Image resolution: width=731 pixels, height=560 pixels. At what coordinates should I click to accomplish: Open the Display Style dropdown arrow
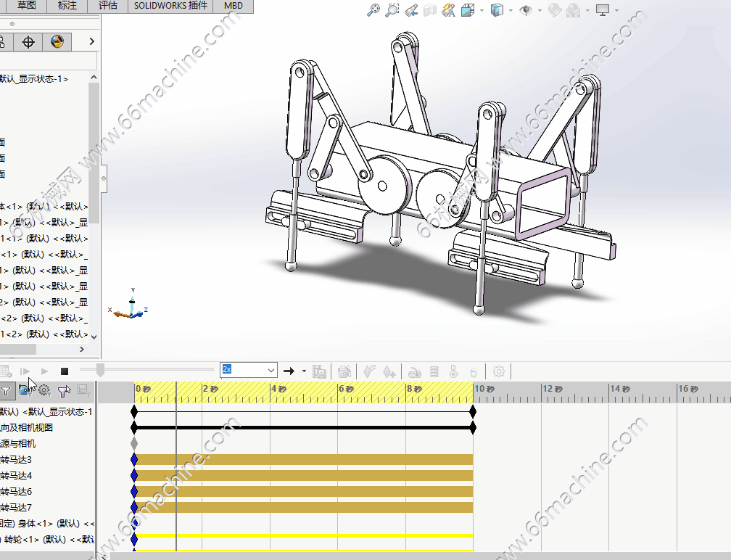(x=511, y=10)
